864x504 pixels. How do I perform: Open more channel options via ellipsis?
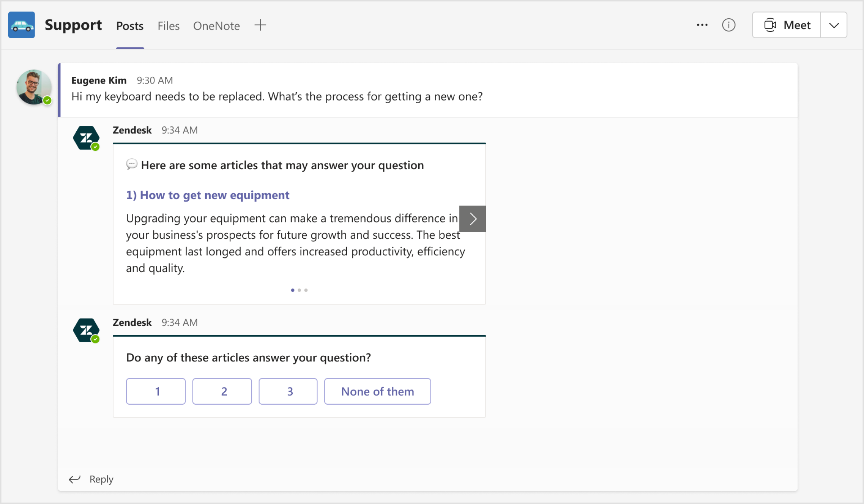click(x=702, y=24)
